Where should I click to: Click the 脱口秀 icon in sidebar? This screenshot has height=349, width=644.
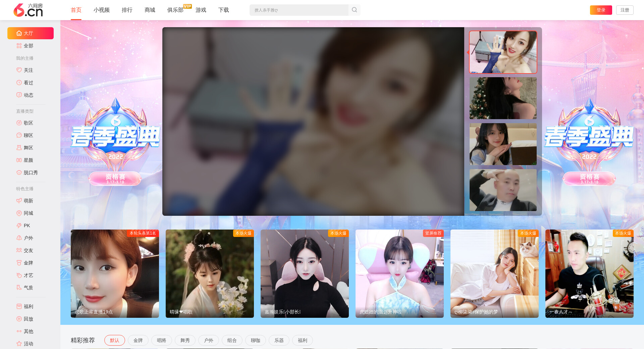(19, 172)
